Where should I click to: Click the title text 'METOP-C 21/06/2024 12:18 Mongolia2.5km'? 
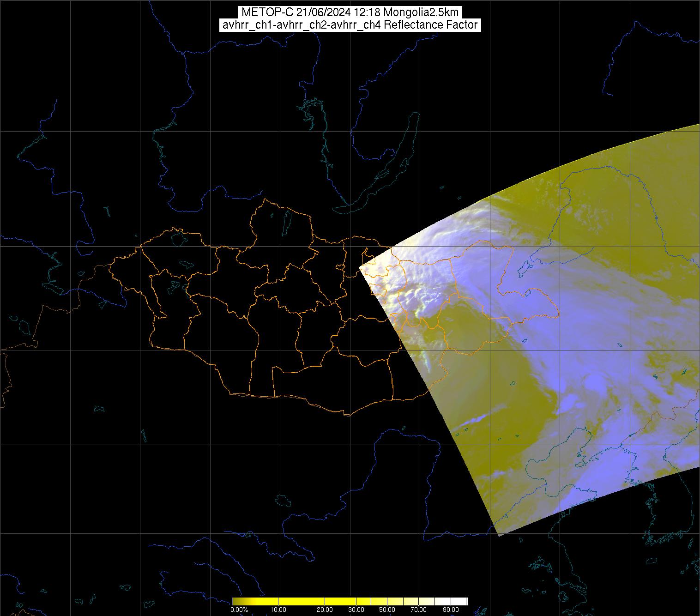(350, 12)
